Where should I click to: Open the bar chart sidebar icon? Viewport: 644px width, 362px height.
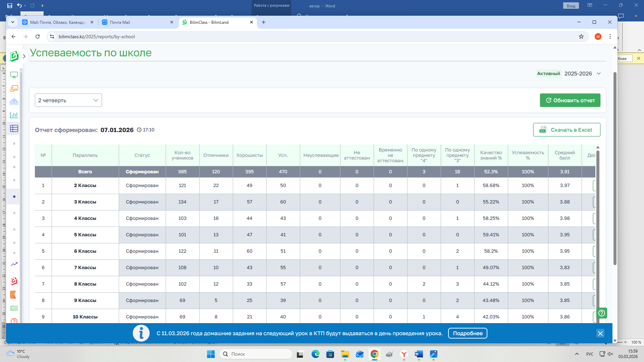tap(14, 115)
